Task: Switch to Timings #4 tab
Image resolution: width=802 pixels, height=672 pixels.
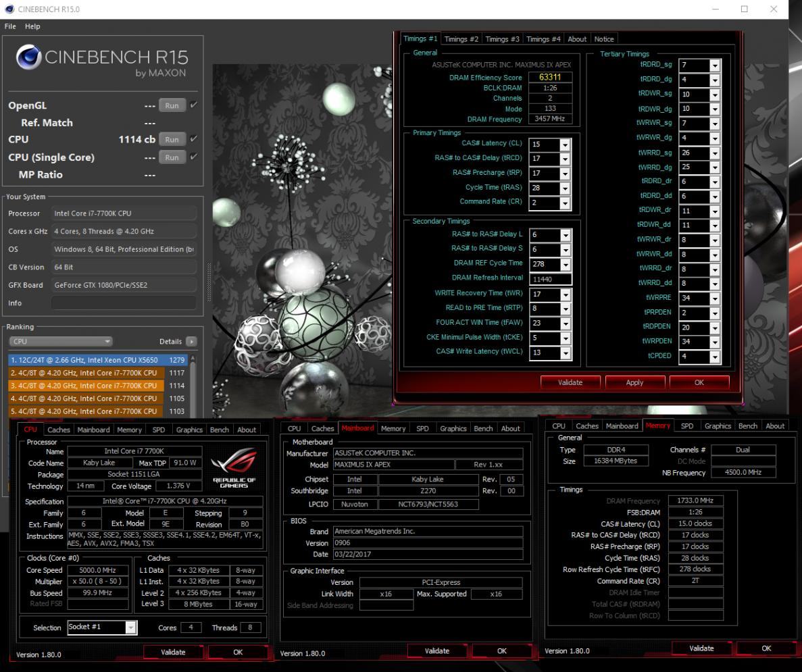Action: 543,39
